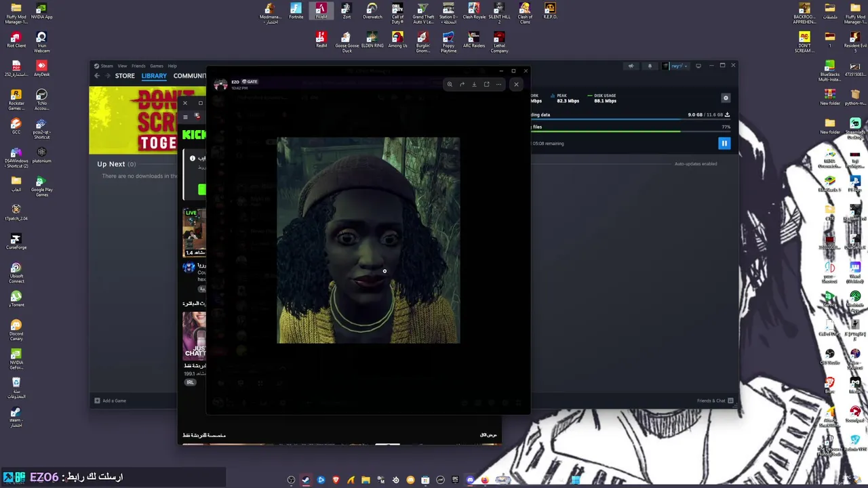This screenshot has width=868, height=488.
Task: Open Call of Duty desktop shortcut
Action: tap(397, 14)
